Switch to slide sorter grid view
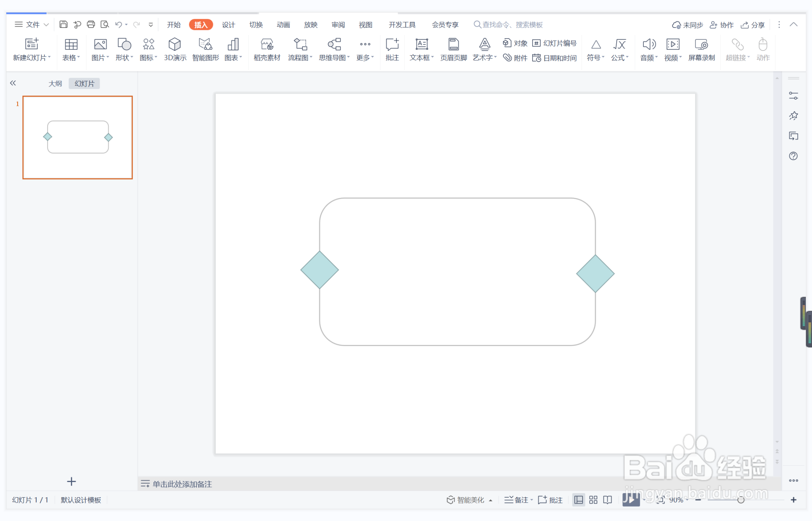The height and width of the screenshot is (521, 812). coord(593,500)
